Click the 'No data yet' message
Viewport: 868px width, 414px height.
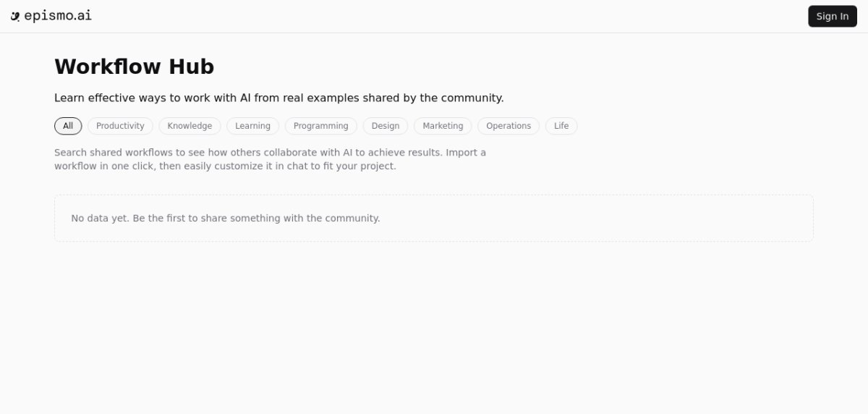tap(226, 218)
